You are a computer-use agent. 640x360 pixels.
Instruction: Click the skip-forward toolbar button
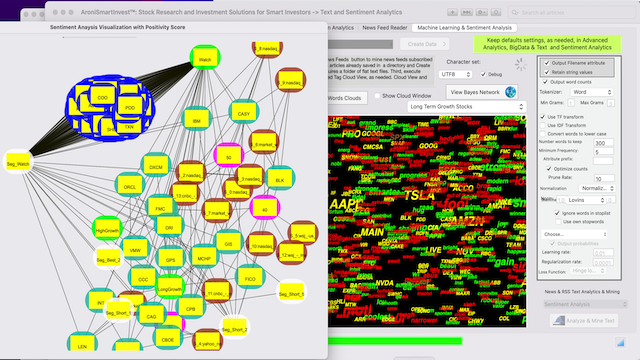tap(467, 12)
